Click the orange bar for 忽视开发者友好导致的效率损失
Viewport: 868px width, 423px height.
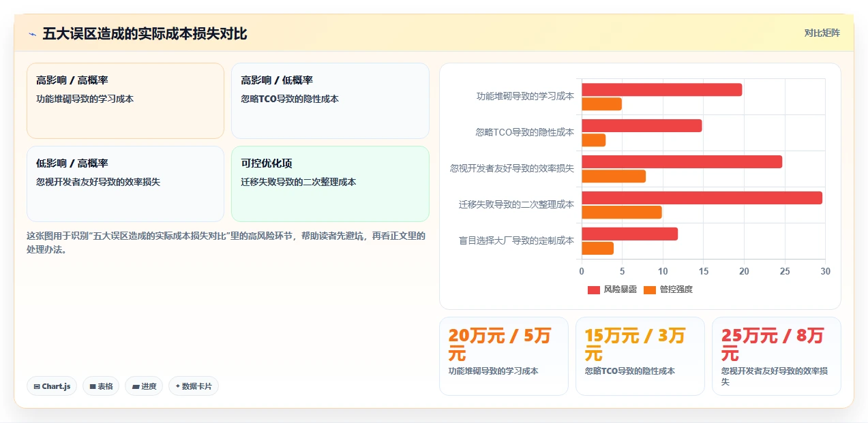pos(614,176)
